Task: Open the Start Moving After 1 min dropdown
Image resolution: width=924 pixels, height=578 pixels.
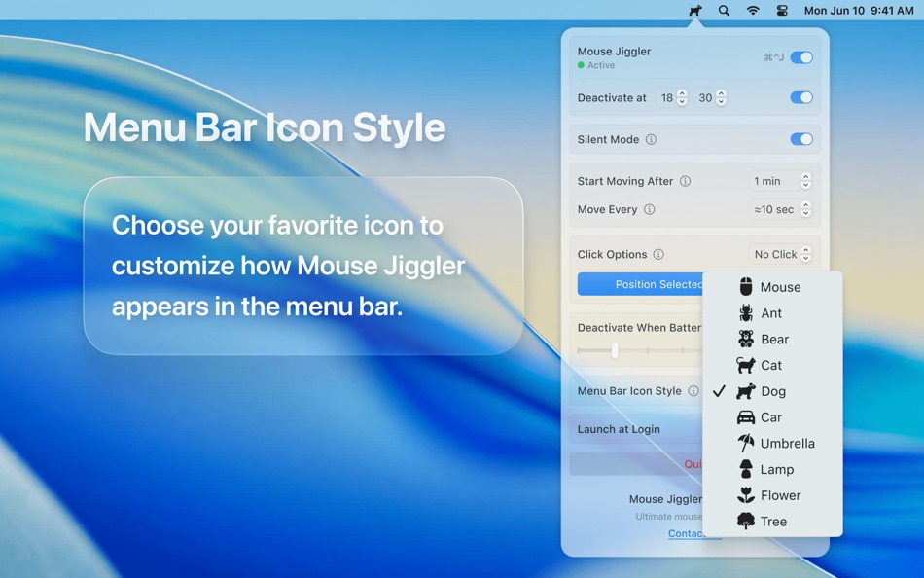Action: pos(780,181)
